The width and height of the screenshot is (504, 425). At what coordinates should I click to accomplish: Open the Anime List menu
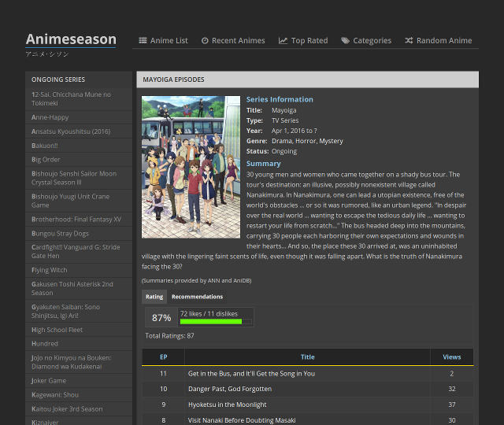(x=163, y=41)
